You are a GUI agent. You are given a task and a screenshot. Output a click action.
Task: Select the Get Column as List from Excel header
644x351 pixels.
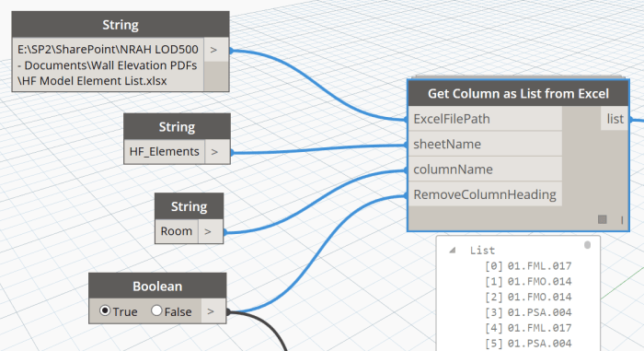click(518, 93)
